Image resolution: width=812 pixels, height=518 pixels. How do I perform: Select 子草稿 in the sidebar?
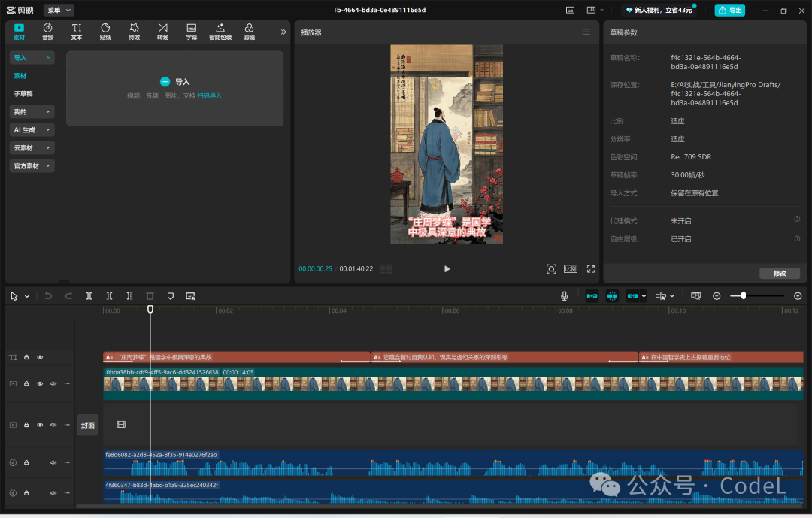pos(23,94)
